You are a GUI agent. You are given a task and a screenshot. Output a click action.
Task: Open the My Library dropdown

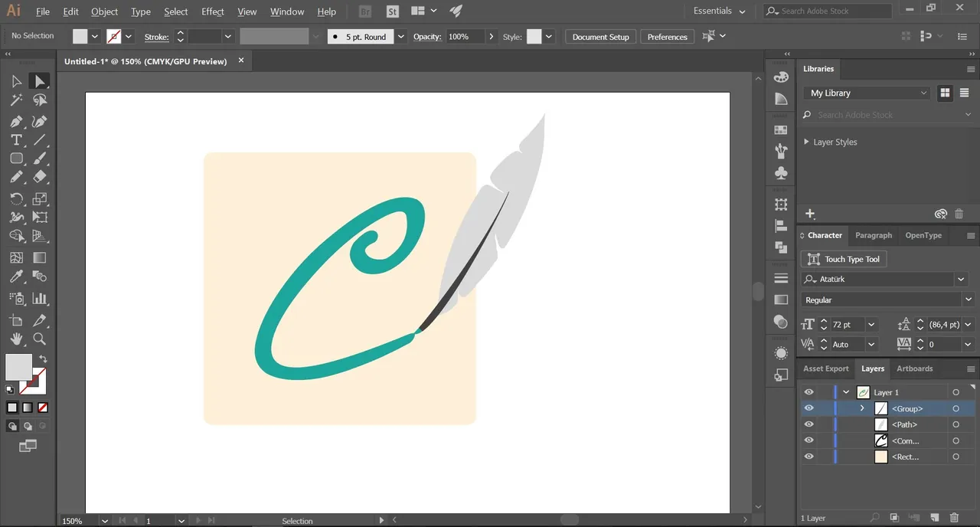click(867, 93)
